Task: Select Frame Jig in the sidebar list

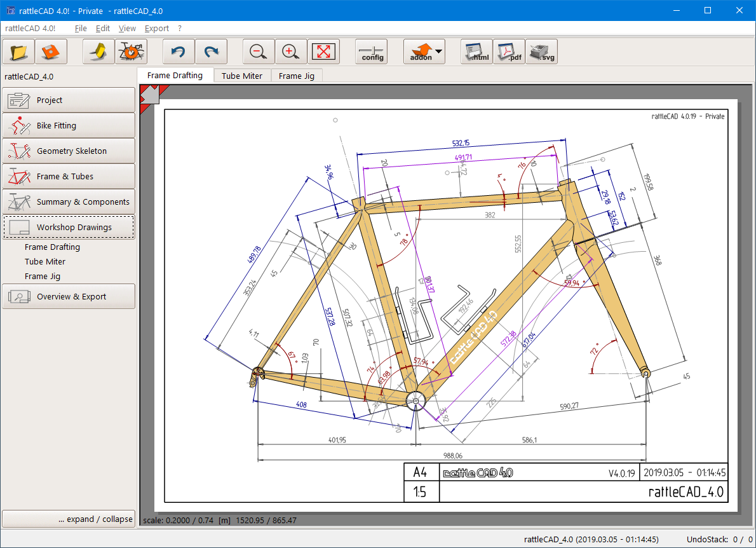Action: pos(43,276)
